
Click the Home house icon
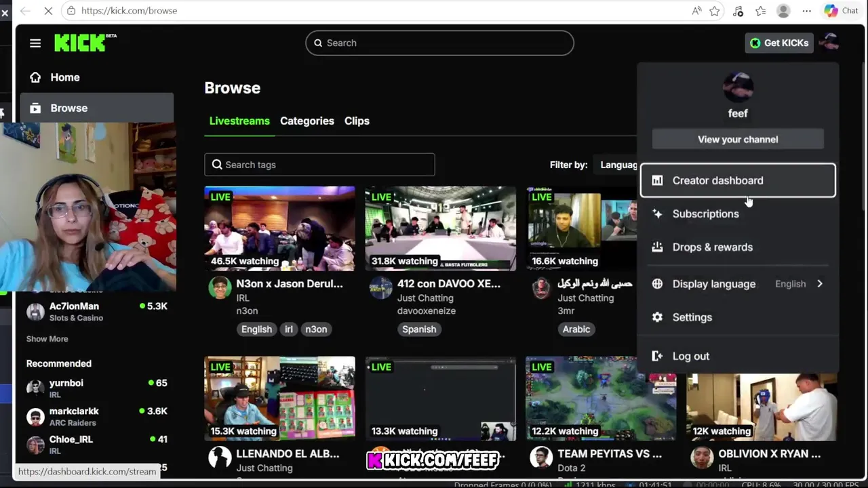[35, 77]
